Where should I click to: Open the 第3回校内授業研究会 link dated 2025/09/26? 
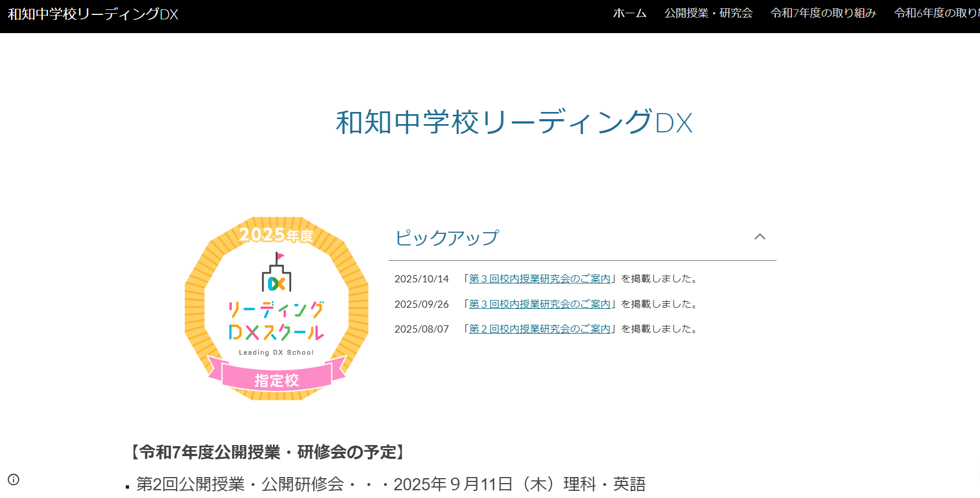(x=539, y=304)
